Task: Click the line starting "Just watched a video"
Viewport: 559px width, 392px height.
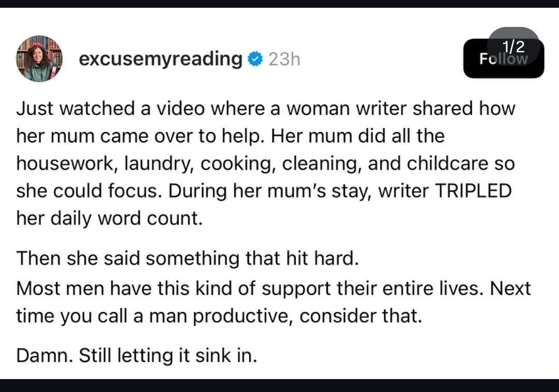Action: [266, 109]
